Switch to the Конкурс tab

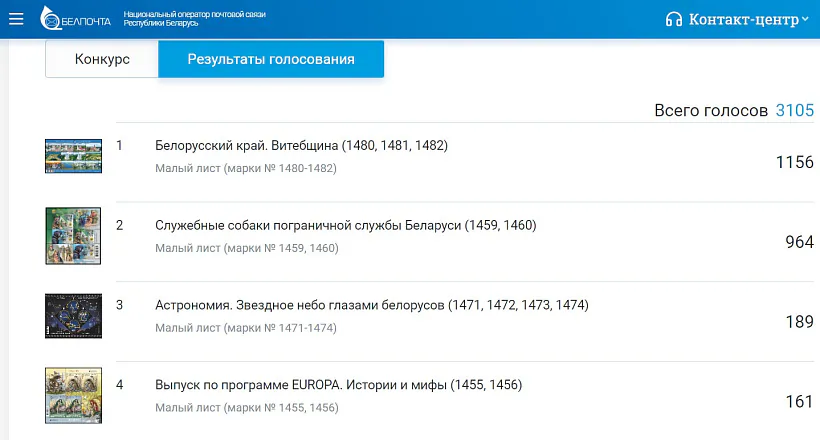click(x=102, y=59)
